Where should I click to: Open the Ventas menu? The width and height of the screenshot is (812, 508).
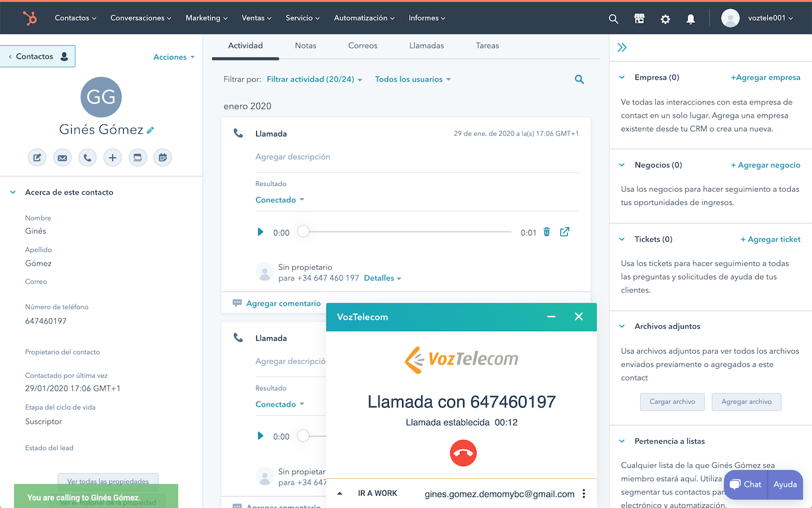[256, 18]
